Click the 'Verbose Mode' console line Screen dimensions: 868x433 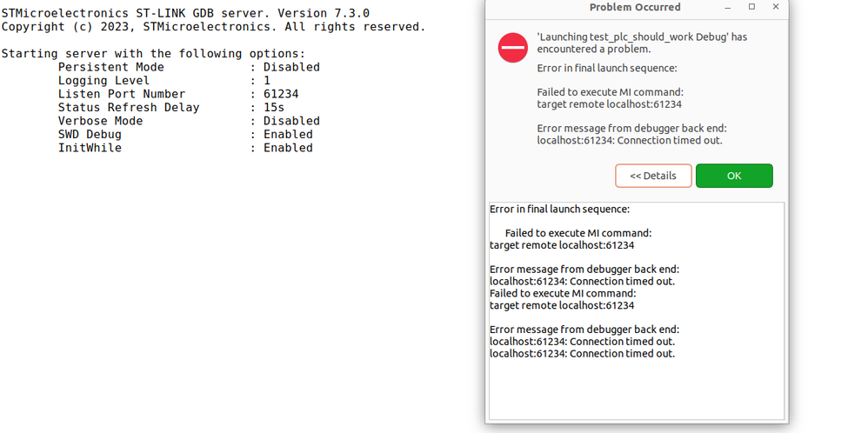coord(189,121)
